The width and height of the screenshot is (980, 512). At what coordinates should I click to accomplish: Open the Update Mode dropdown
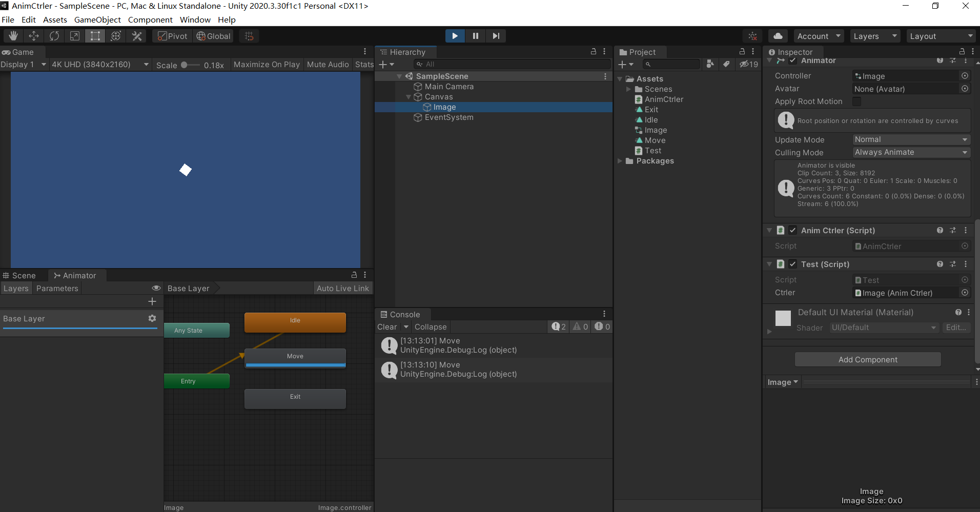click(911, 139)
